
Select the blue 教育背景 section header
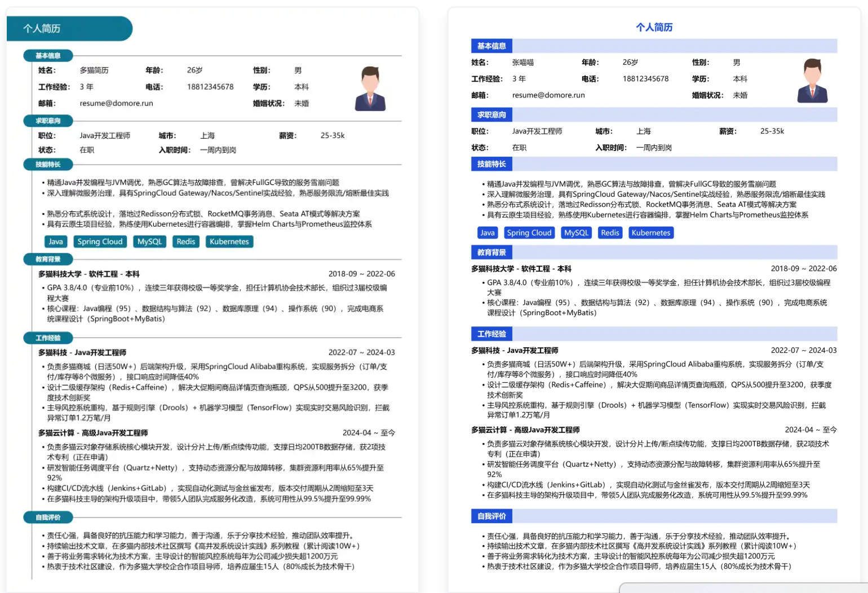click(491, 253)
